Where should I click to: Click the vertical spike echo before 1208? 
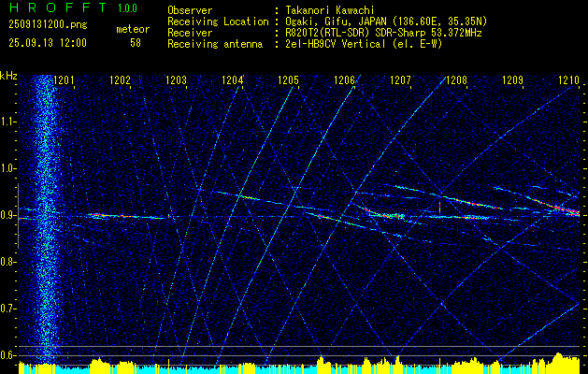pos(439,208)
